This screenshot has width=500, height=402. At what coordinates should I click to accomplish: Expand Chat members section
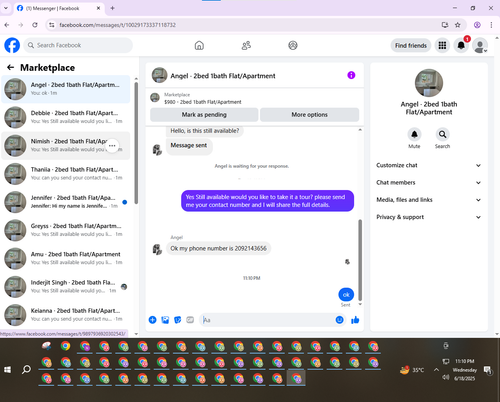(429, 183)
